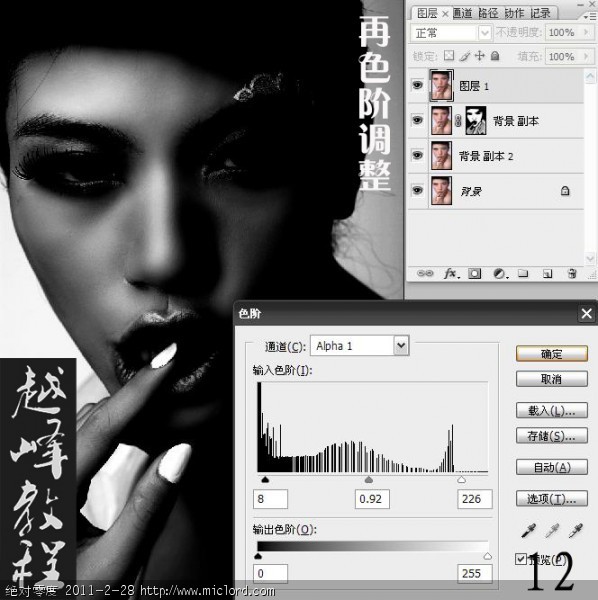Open the layer style fx menu
598x600 pixels.
coord(451,273)
